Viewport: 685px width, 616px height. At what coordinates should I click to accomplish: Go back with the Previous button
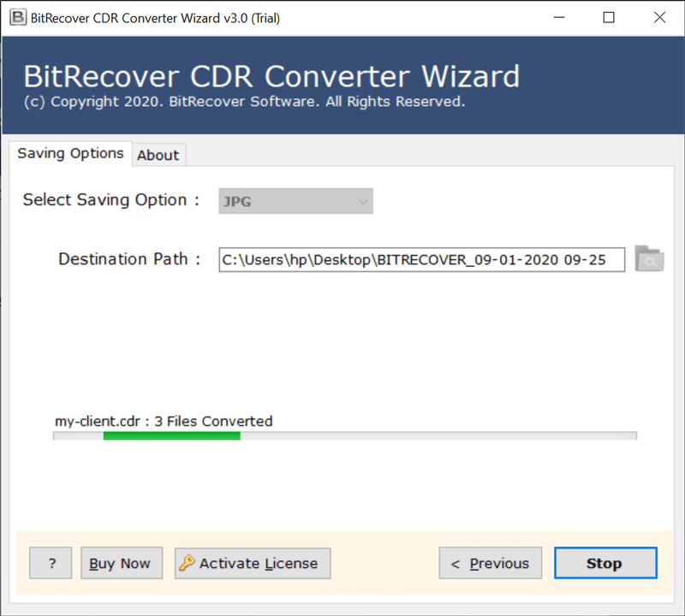click(x=490, y=563)
